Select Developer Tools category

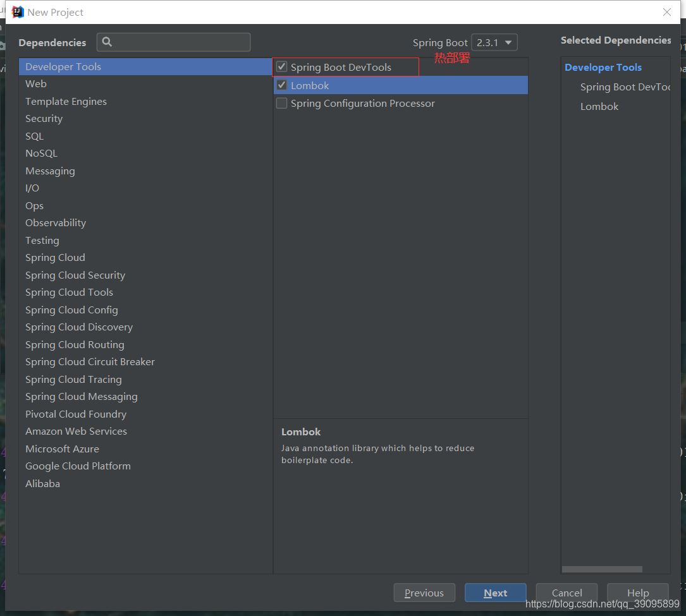point(145,66)
